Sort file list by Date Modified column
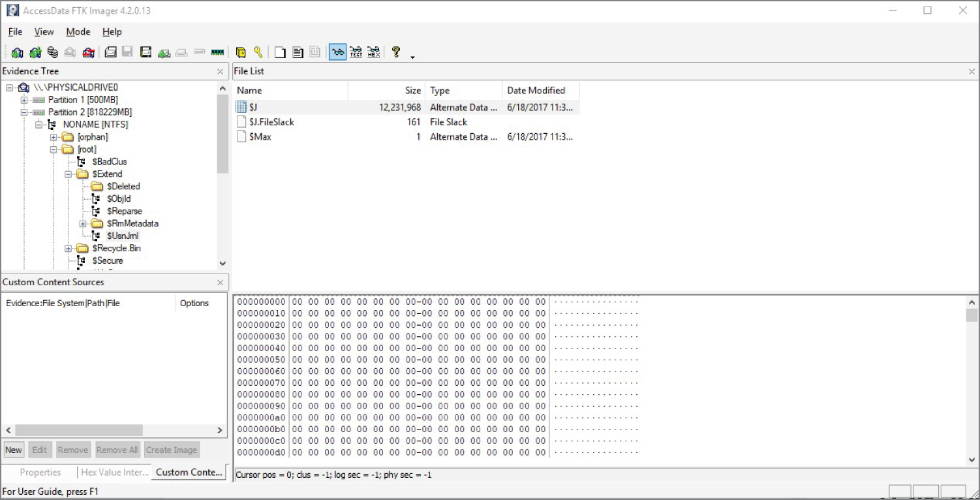This screenshot has height=500, width=980. pyautogui.click(x=540, y=91)
